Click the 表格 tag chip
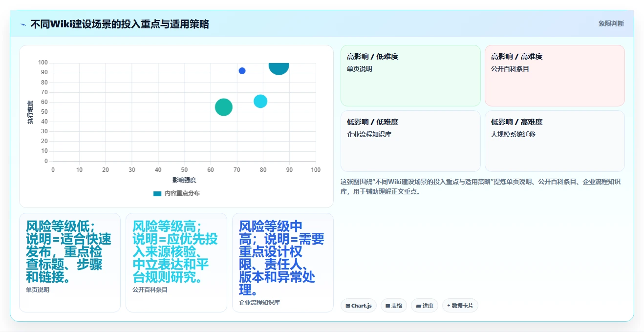Image resolution: width=644 pixels, height=332 pixels. pos(394,306)
